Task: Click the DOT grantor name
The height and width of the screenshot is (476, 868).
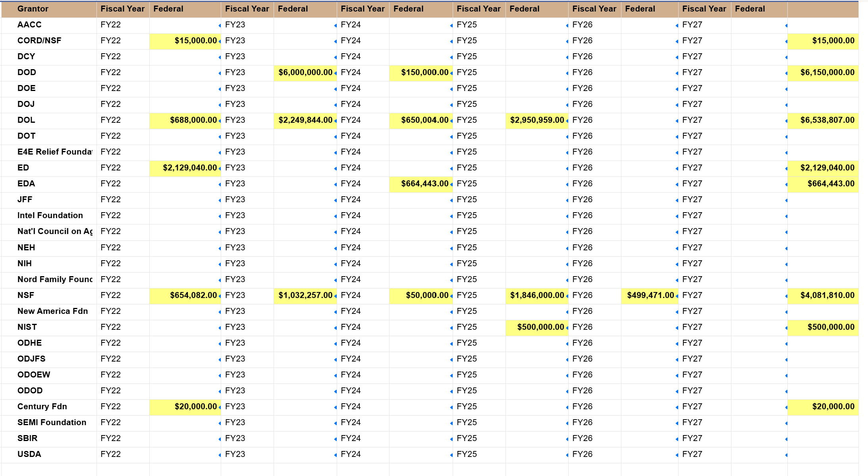Action: click(49, 136)
